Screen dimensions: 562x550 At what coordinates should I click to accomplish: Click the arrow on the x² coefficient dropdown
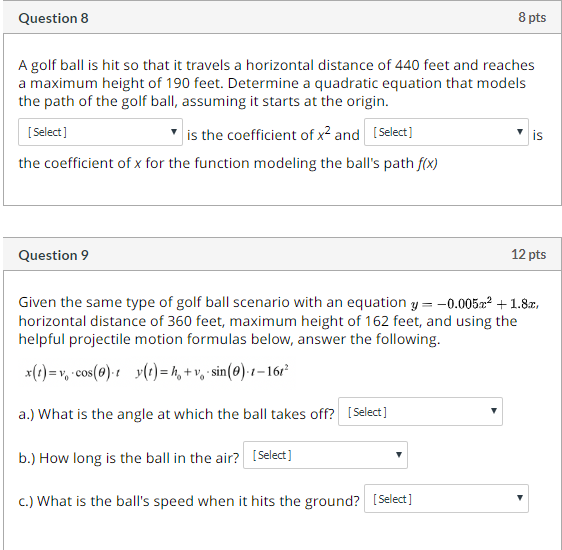click(174, 132)
